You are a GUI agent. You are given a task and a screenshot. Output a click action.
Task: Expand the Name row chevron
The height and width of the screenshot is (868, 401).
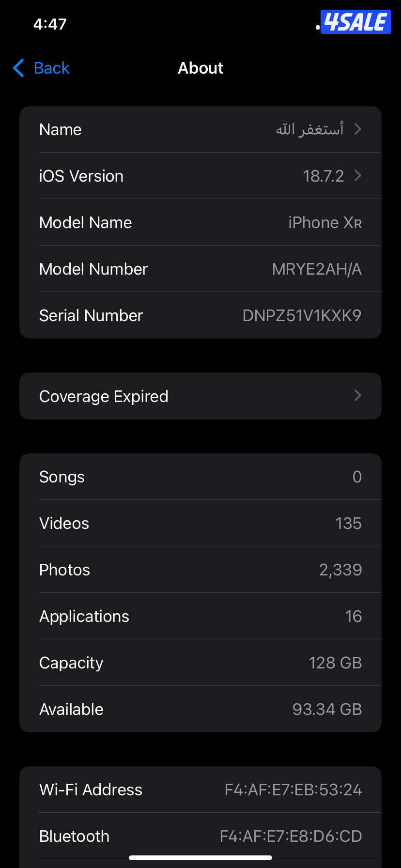click(358, 129)
